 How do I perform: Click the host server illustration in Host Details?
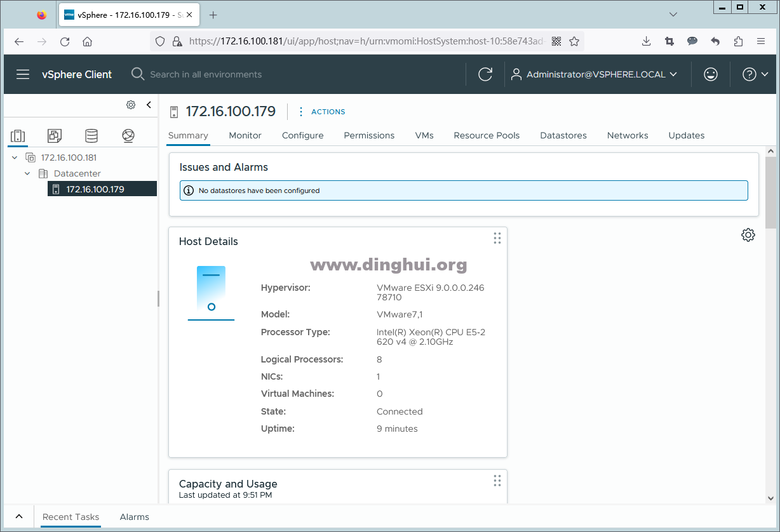(x=211, y=293)
